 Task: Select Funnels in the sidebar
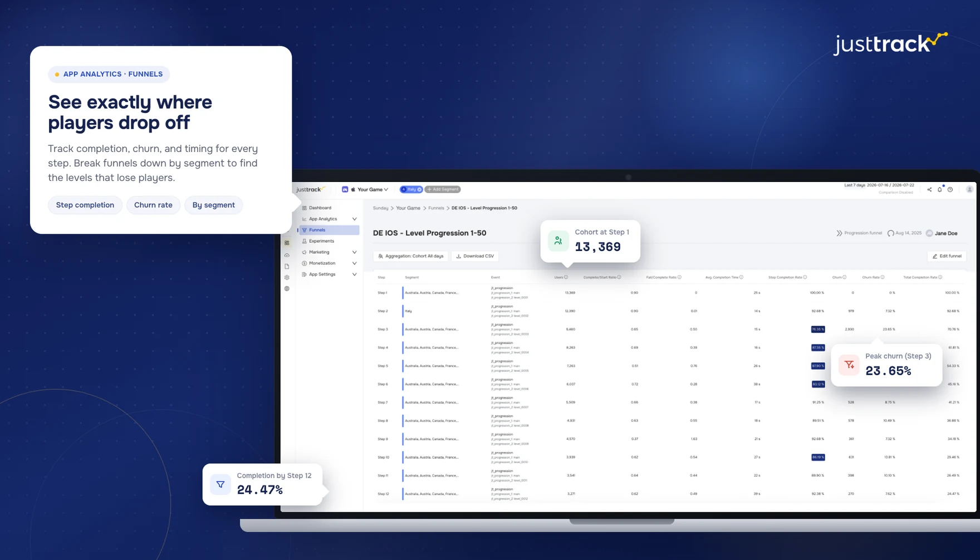(329, 230)
